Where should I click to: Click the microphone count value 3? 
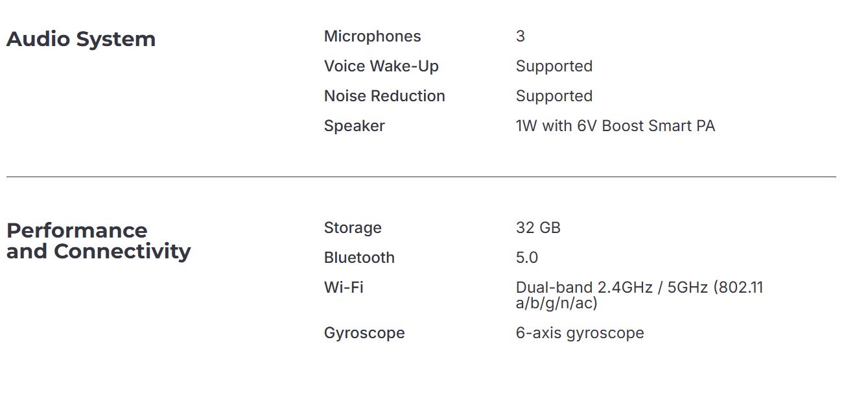tap(521, 36)
